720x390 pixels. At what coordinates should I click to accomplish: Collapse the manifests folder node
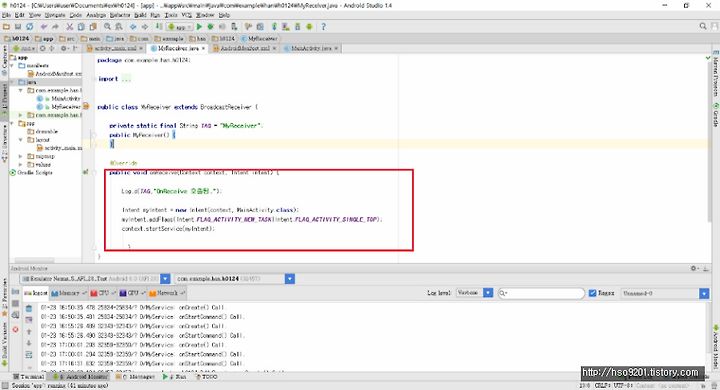[x=12, y=66]
